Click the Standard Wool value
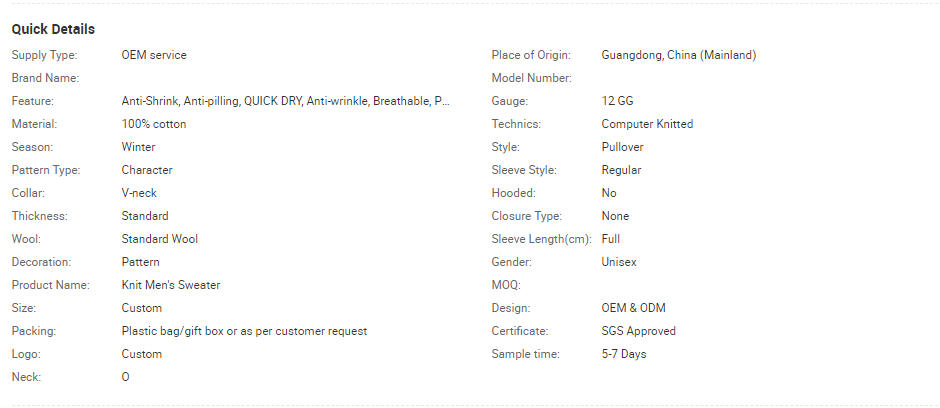This screenshot has height=408, width=940. pos(159,239)
